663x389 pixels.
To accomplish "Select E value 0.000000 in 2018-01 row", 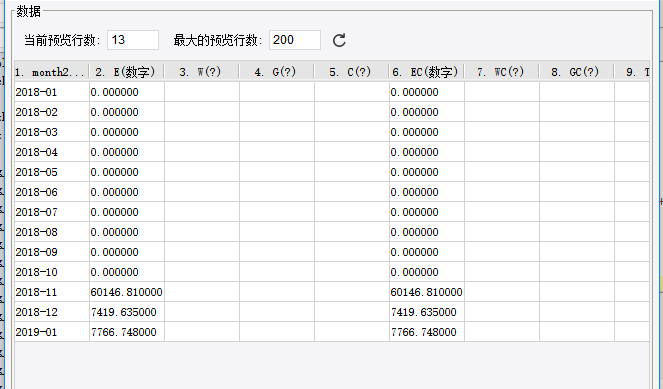I will pos(127,92).
